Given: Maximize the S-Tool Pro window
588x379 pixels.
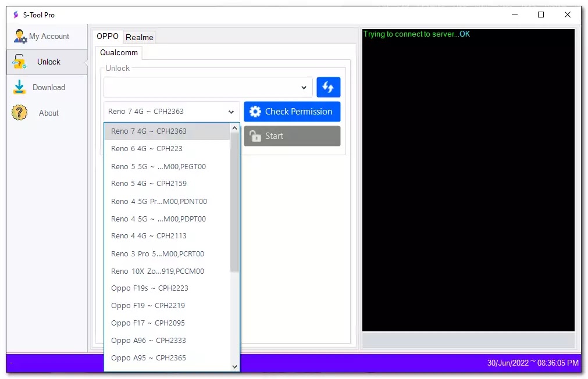Looking at the screenshot, I should pos(541,15).
